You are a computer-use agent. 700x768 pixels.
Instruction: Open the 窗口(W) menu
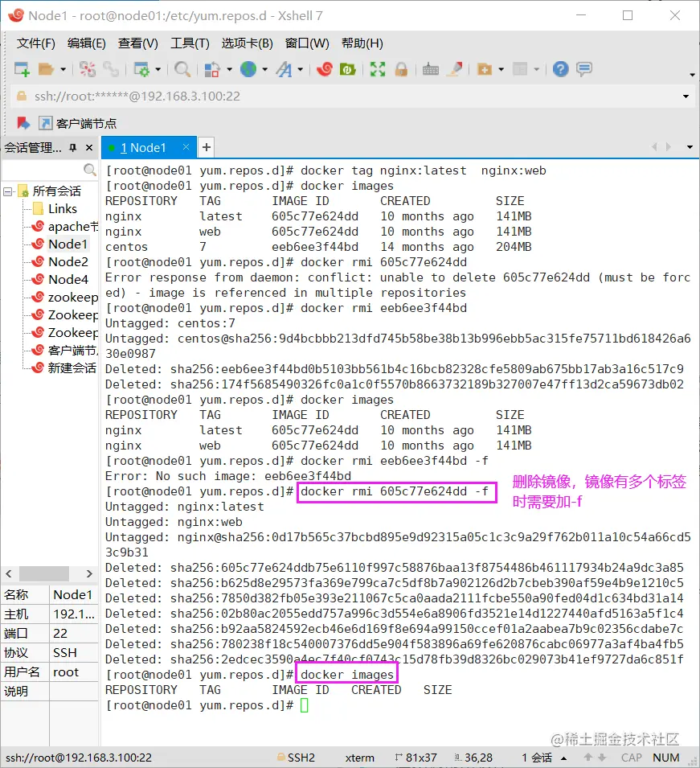point(307,43)
